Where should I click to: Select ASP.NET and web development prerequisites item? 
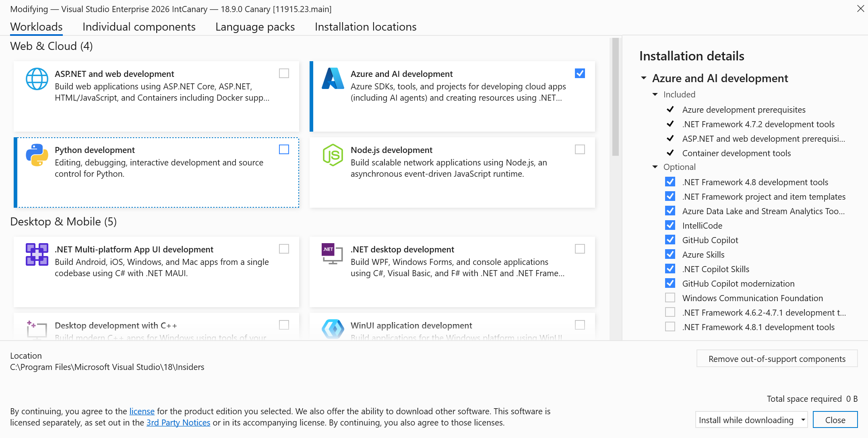pos(764,138)
